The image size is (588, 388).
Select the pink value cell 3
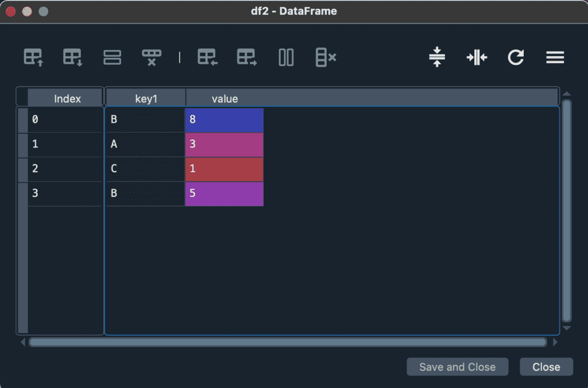coord(225,145)
